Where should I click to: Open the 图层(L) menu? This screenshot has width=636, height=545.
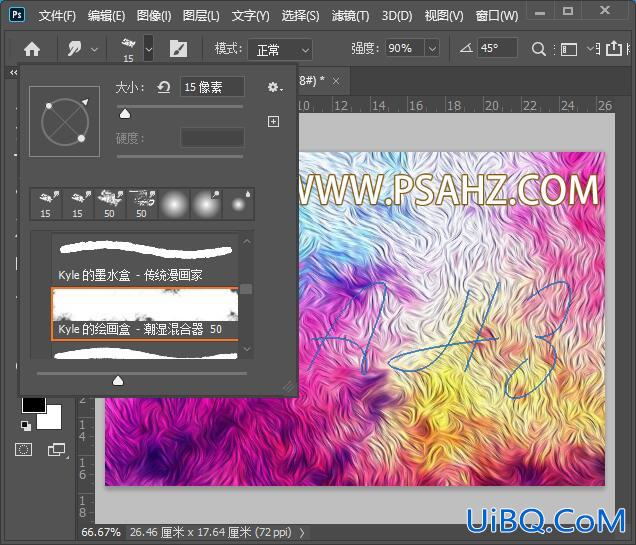click(x=201, y=16)
